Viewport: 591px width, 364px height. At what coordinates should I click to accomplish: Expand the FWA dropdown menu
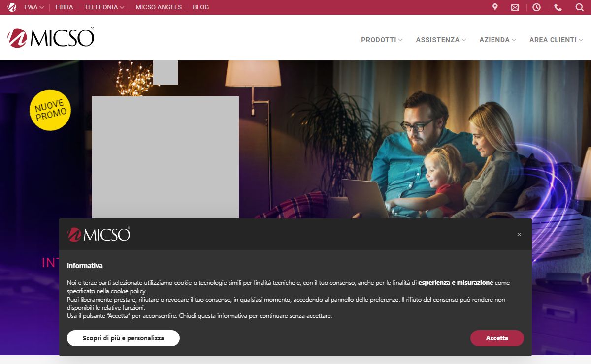click(x=34, y=7)
